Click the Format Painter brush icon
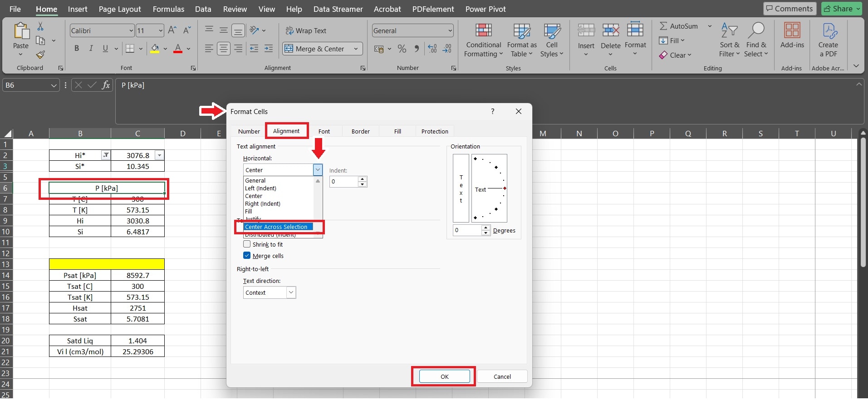This screenshot has width=868, height=411. [x=40, y=55]
